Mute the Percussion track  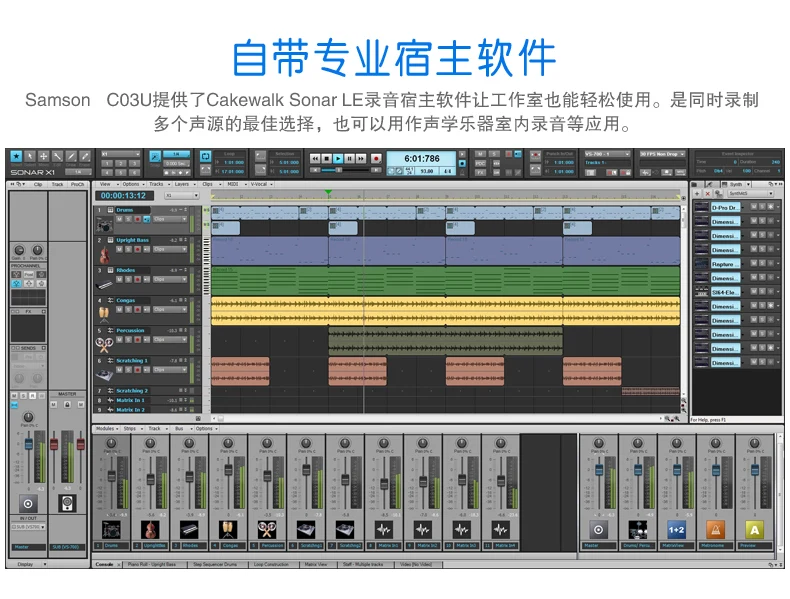(x=119, y=340)
